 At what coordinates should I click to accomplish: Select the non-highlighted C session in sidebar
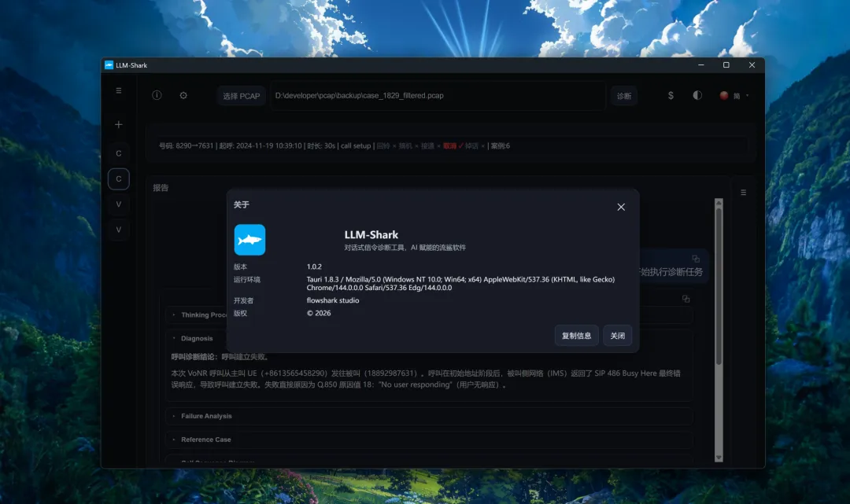pyautogui.click(x=119, y=153)
